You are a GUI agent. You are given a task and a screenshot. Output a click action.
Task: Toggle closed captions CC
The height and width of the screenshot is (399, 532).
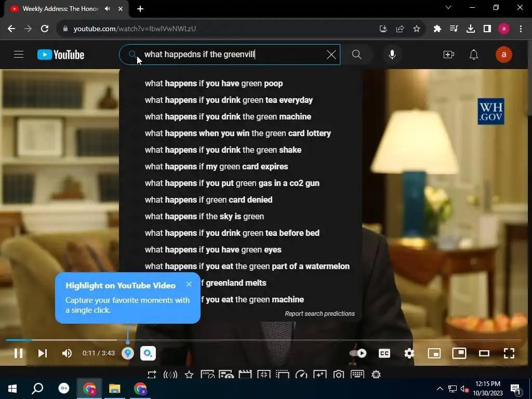click(x=384, y=353)
